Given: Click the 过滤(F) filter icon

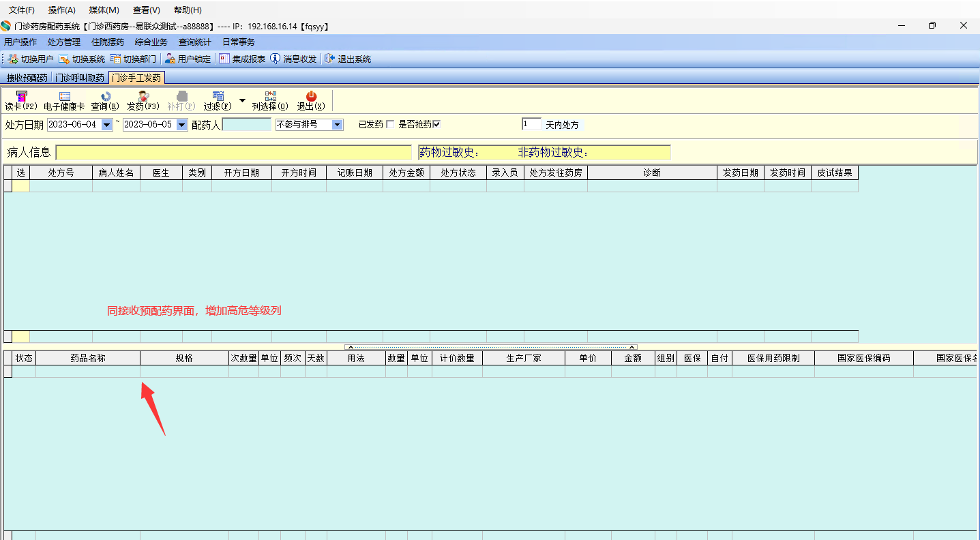Looking at the screenshot, I should 218,96.
